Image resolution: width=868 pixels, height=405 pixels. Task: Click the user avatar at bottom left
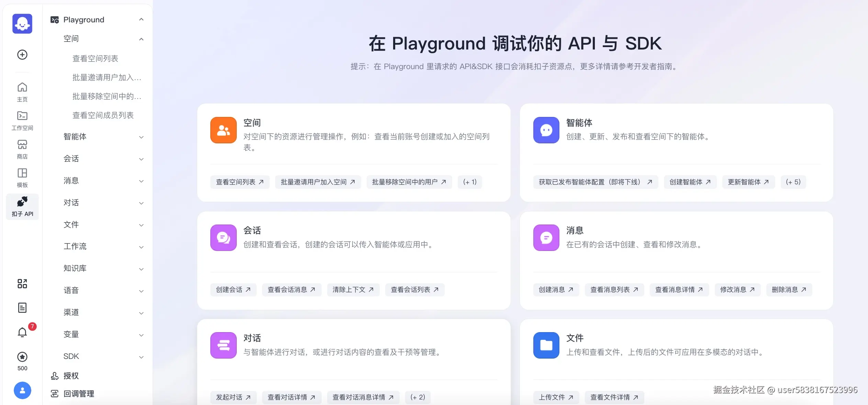pyautogui.click(x=22, y=390)
